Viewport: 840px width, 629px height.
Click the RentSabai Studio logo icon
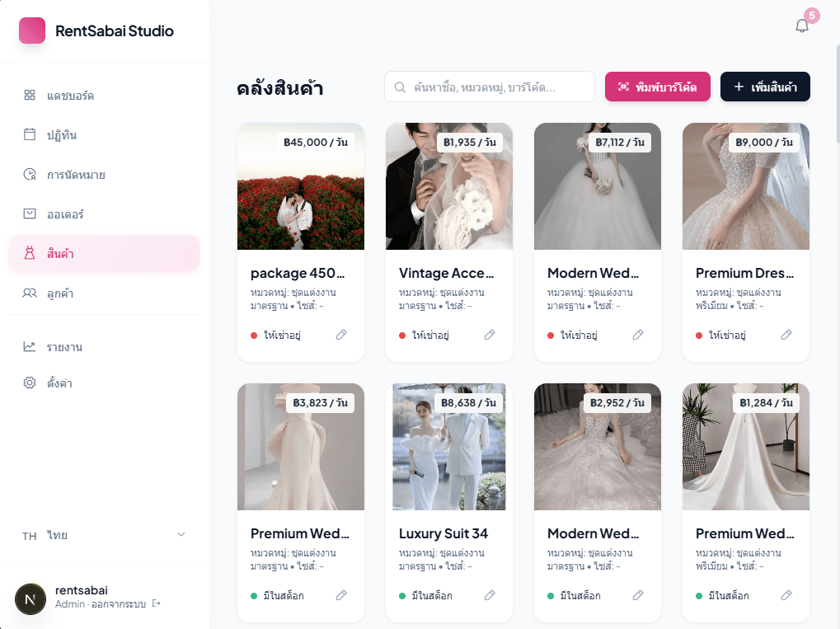(x=32, y=31)
